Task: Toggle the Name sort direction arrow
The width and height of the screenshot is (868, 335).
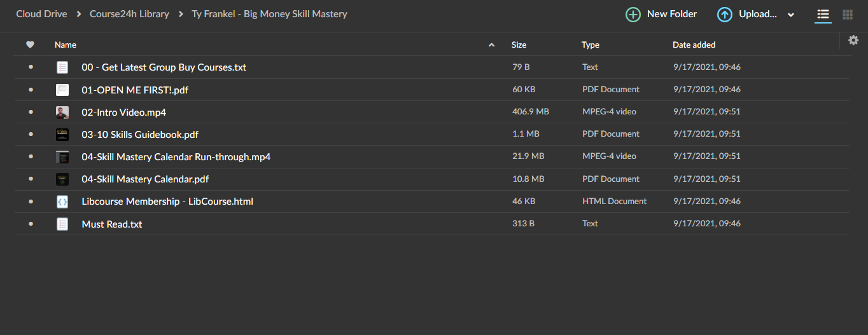Action: [x=491, y=44]
